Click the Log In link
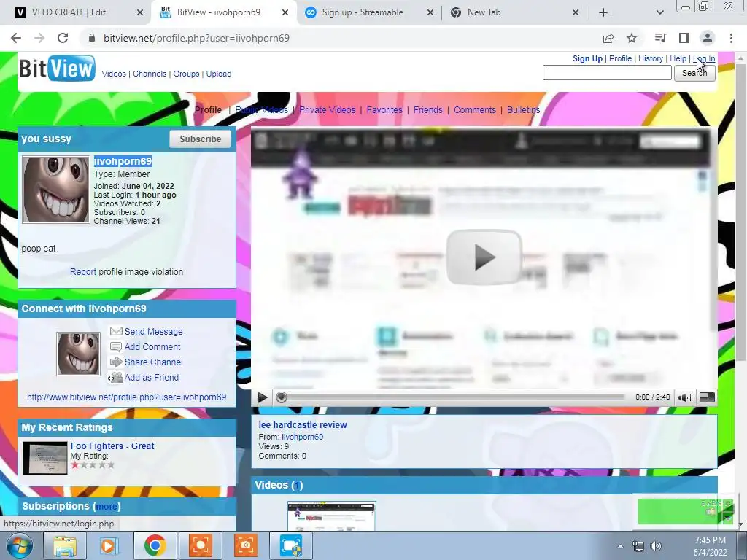The image size is (747, 560). point(704,58)
